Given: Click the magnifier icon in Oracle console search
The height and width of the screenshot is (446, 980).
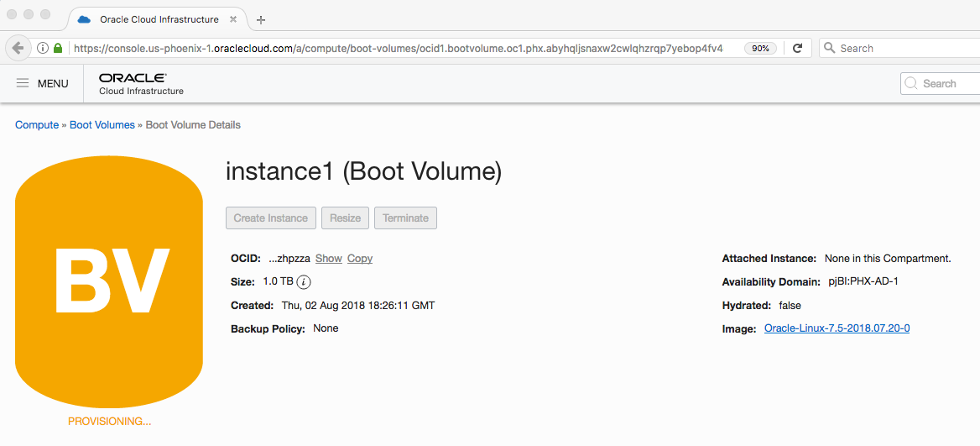Looking at the screenshot, I should [910, 83].
